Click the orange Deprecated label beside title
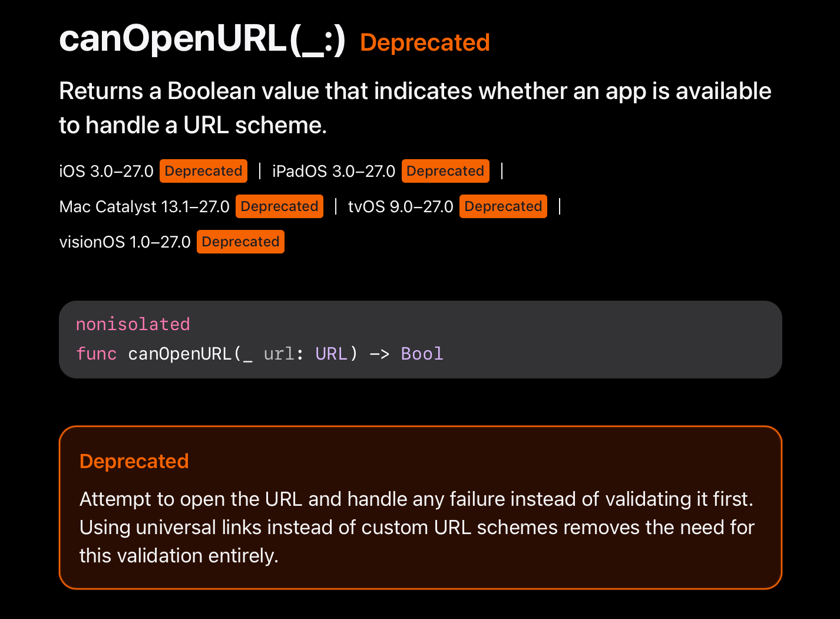 (425, 42)
